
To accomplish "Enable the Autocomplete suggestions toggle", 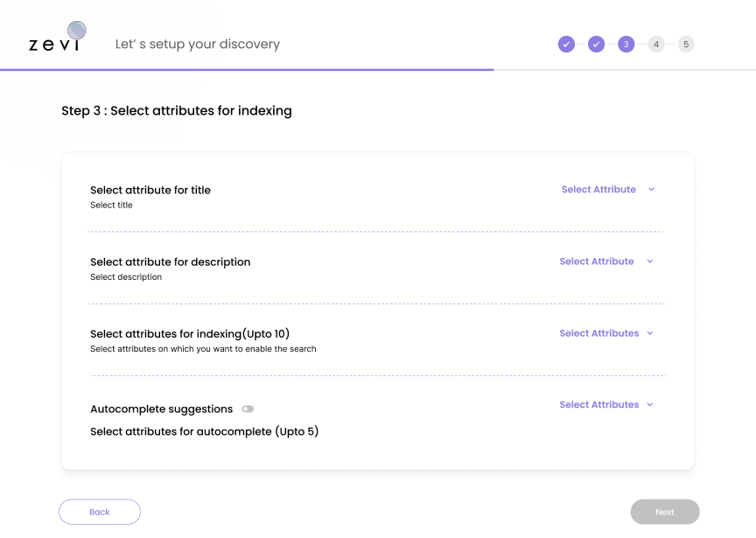I will (248, 409).
